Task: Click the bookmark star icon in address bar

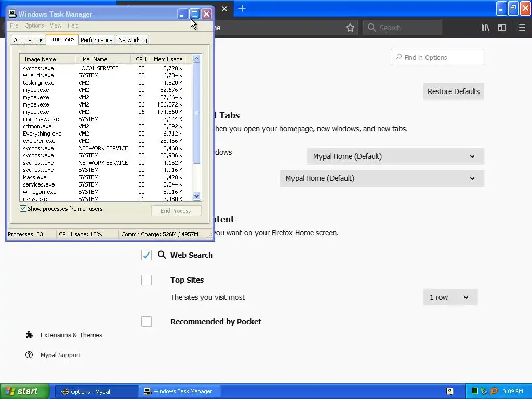Action: (x=350, y=28)
